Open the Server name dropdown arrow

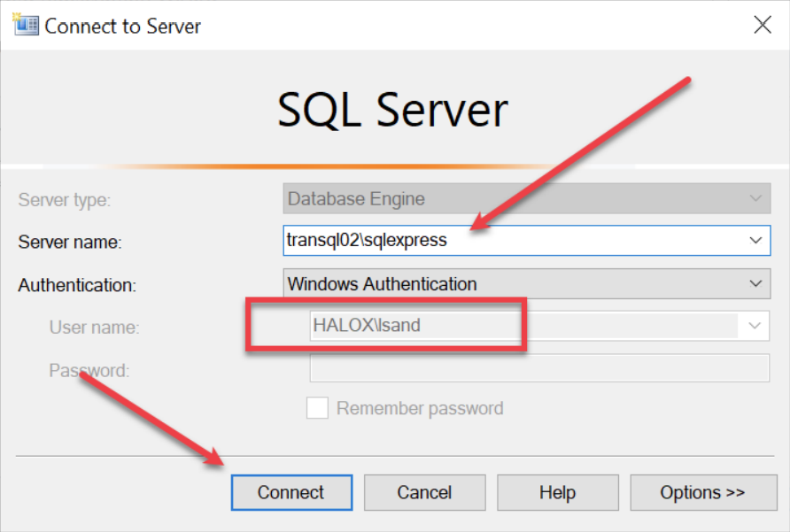(755, 240)
